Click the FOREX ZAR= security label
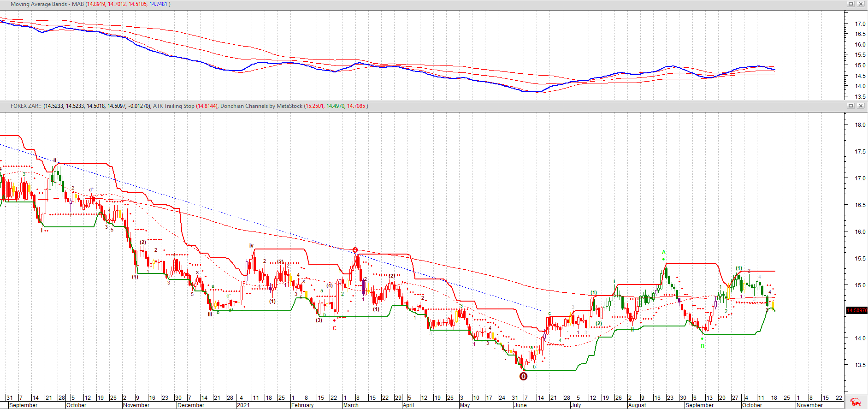Viewport: 868px width, 409px height. pos(26,106)
